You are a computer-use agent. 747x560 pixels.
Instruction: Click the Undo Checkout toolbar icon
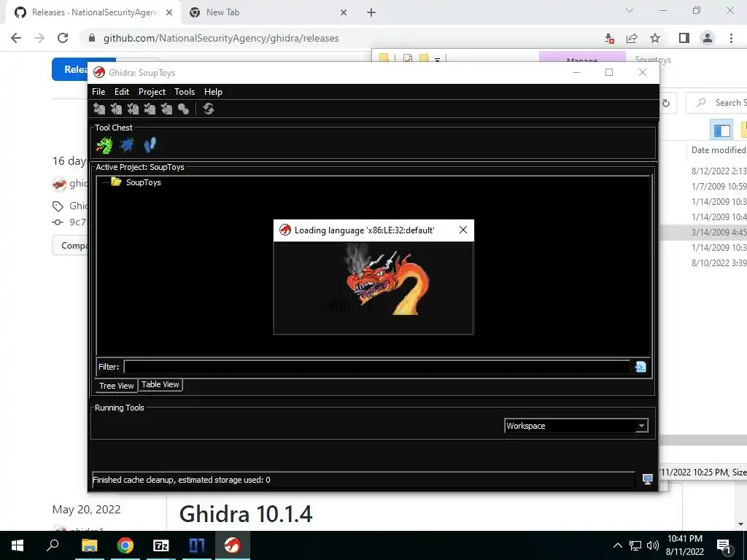[166, 109]
